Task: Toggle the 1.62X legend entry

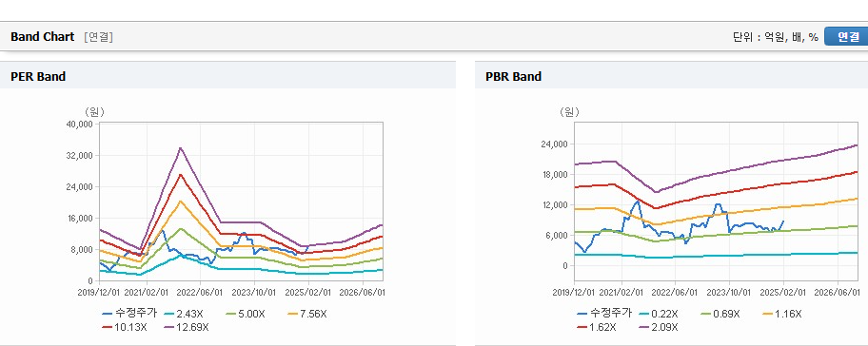Action: pyautogui.click(x=596, y=327)
